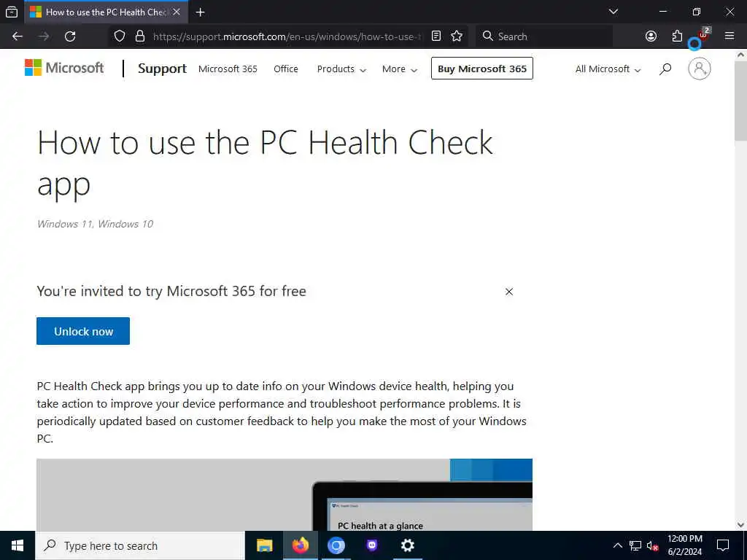
Task: Open the site search magnifier icon
Action: [x=665, y=69]
